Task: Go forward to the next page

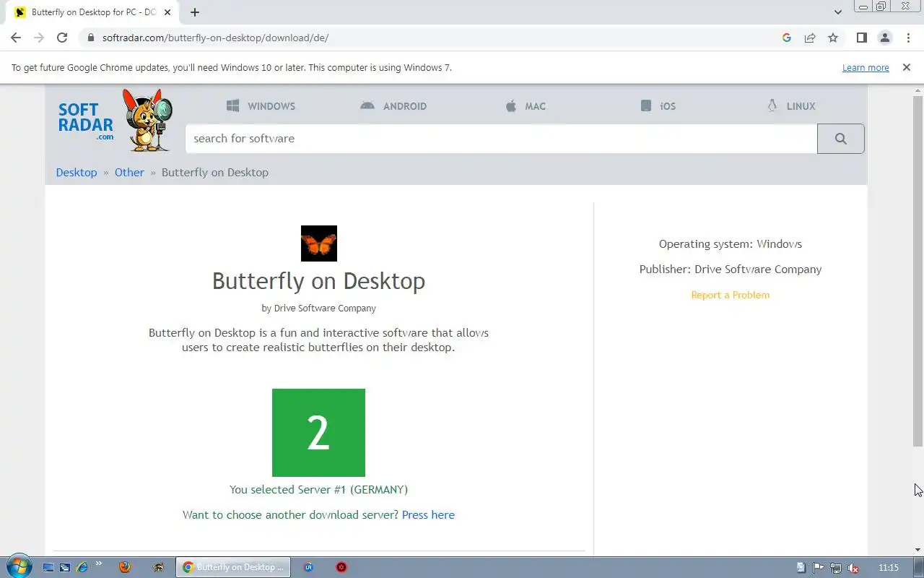Action: pyautogui.click(x=39, y=38)
